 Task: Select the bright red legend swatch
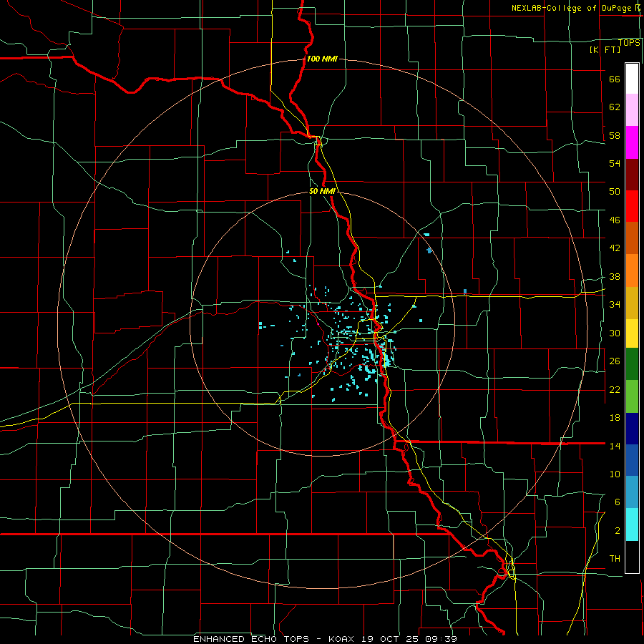(632, 206)
